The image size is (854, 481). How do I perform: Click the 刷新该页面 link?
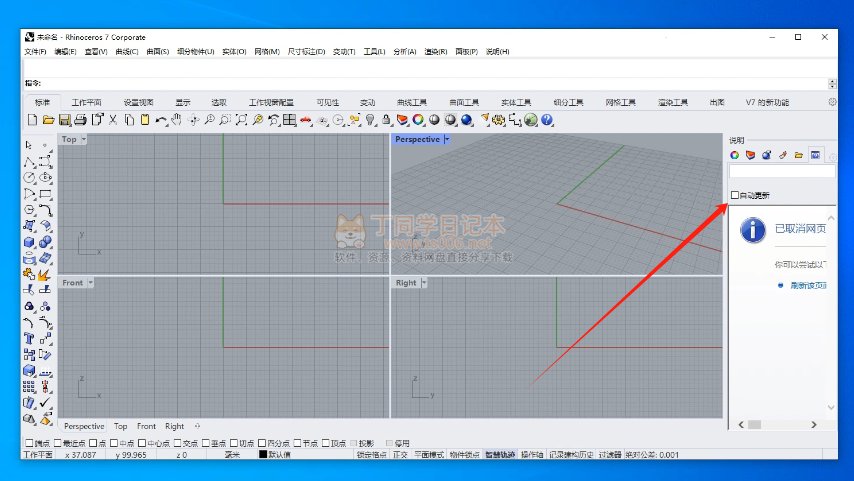tap(807, 285)
